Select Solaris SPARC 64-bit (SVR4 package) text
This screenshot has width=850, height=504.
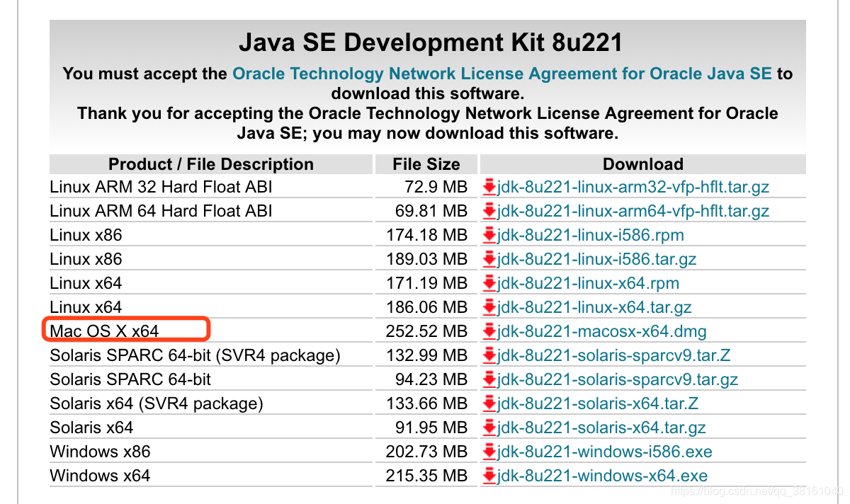tap(195, 356)
